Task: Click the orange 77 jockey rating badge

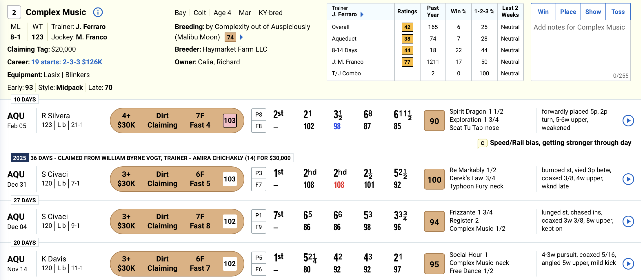Action: click(x=407, y=62)
